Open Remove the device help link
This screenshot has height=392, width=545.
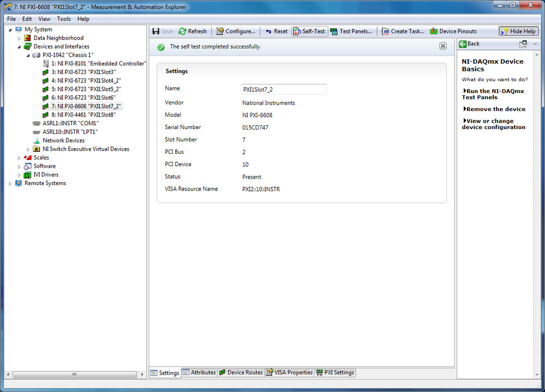coord(494,109)
